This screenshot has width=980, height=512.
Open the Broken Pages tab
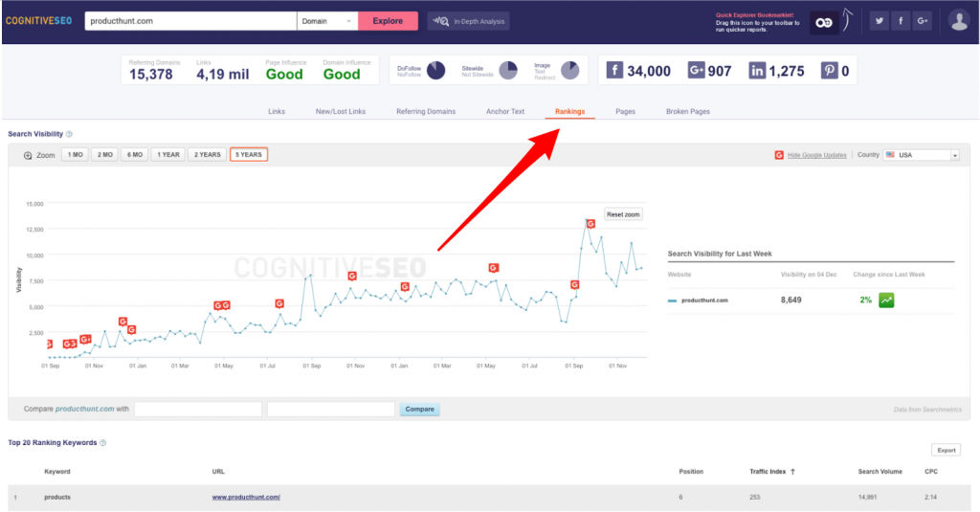[687, 112]
